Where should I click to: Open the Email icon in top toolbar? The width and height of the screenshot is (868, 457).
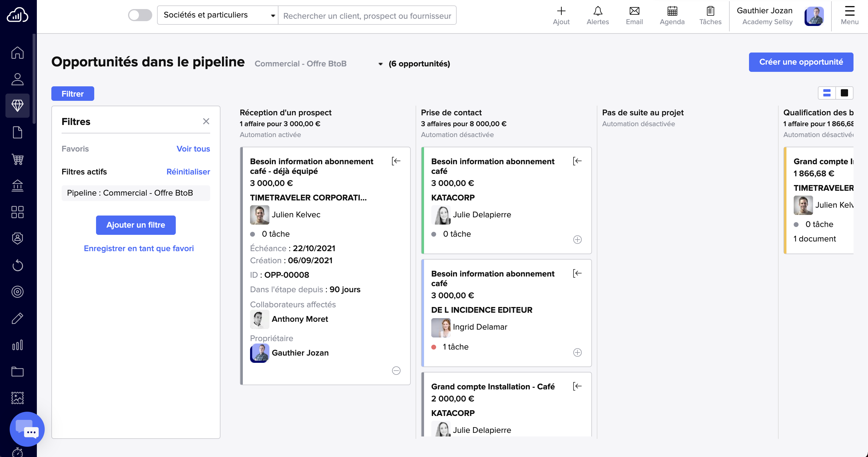(x=634, y=11)
